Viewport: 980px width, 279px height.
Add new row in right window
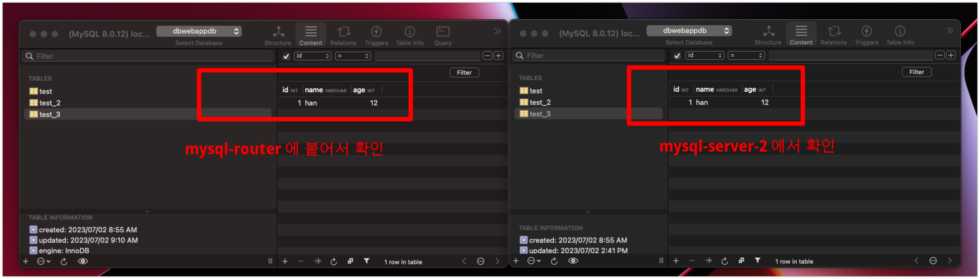[x=676, y=261]
